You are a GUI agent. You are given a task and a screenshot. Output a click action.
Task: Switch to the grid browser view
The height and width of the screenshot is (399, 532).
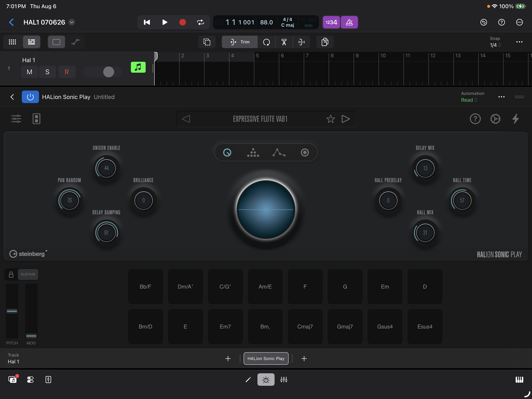(12, 42)
